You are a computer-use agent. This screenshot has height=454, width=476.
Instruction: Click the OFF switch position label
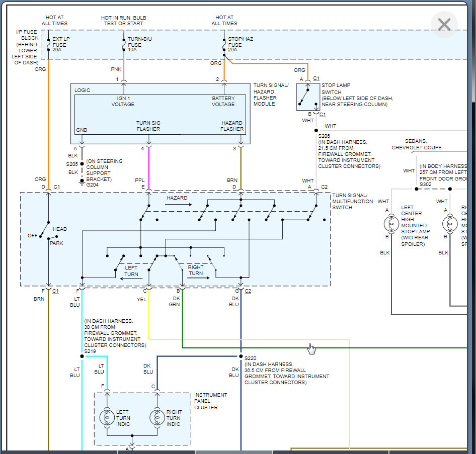33,236
